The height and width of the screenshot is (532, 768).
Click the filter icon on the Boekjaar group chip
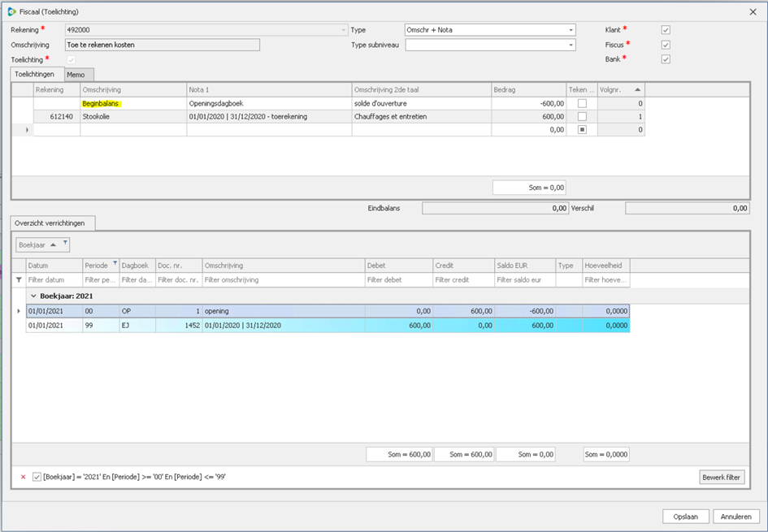[x=65, y=243]
